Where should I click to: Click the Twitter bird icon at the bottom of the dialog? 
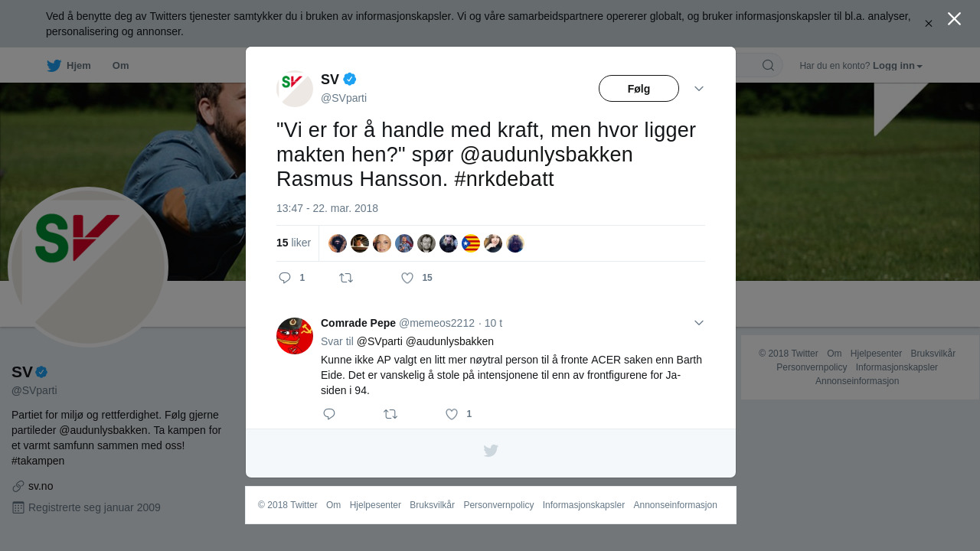coord(491,451)
